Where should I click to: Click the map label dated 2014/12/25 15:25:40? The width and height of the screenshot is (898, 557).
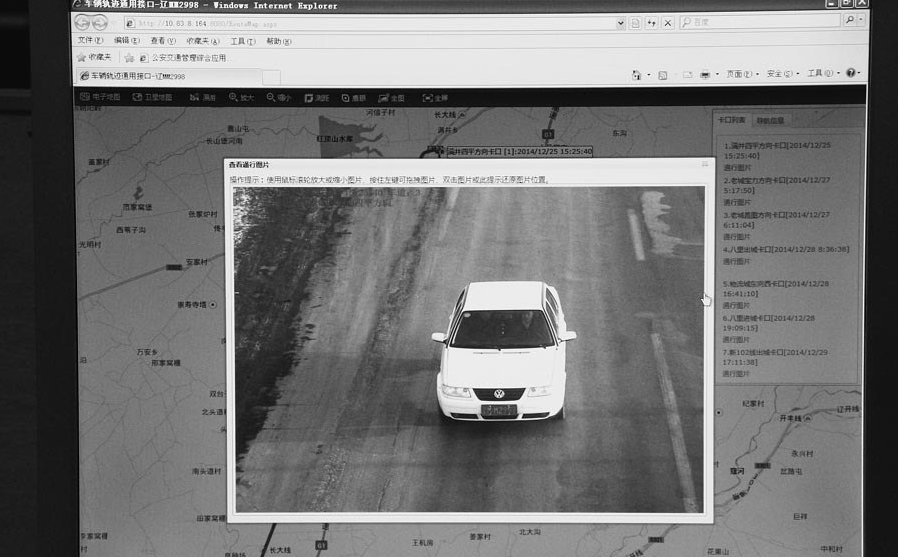tap(519, 152)
